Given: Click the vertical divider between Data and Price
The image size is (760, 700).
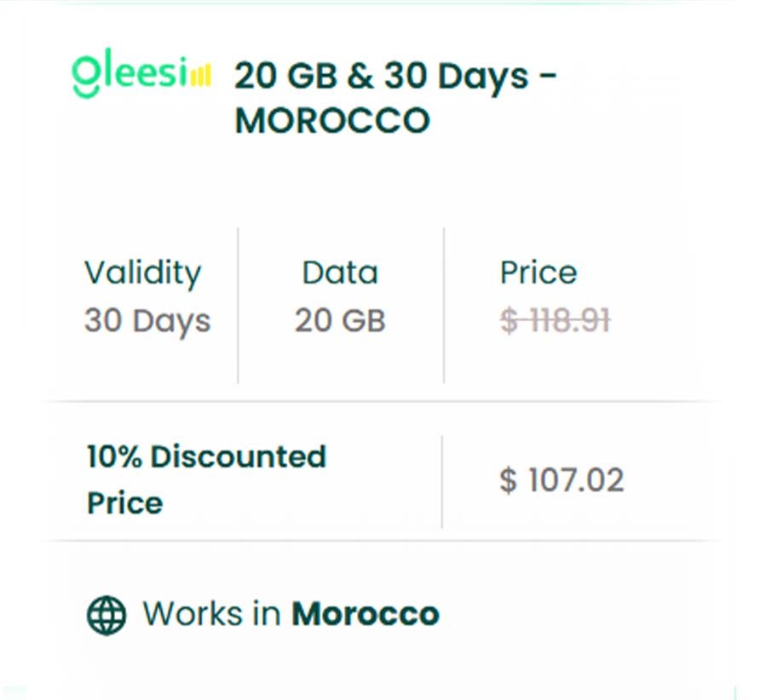Looking at the screenshot, I should 444,305.
